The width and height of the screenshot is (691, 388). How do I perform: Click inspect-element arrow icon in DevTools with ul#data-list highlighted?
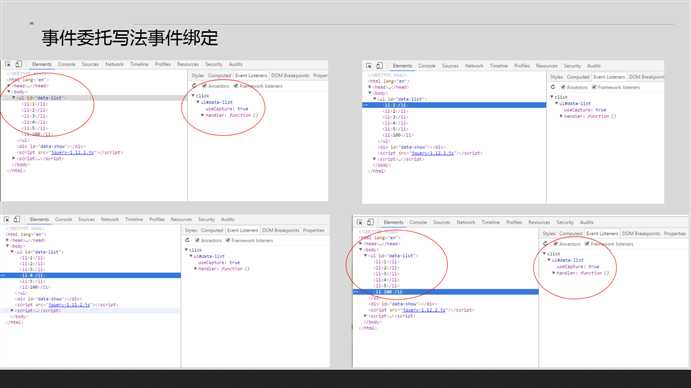coord(8,64)
